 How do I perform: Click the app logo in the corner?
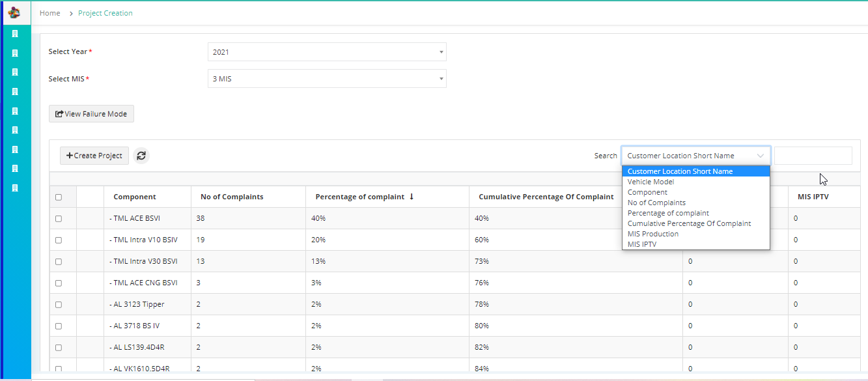14,12
